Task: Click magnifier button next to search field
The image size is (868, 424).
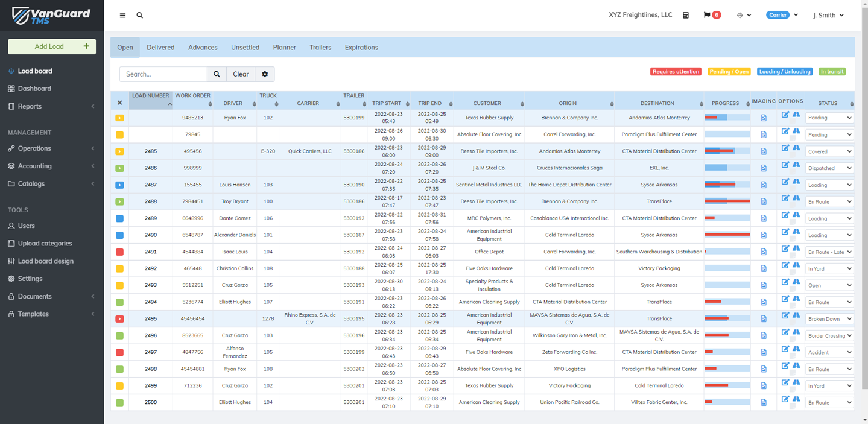Action: [x=217, y=74]
